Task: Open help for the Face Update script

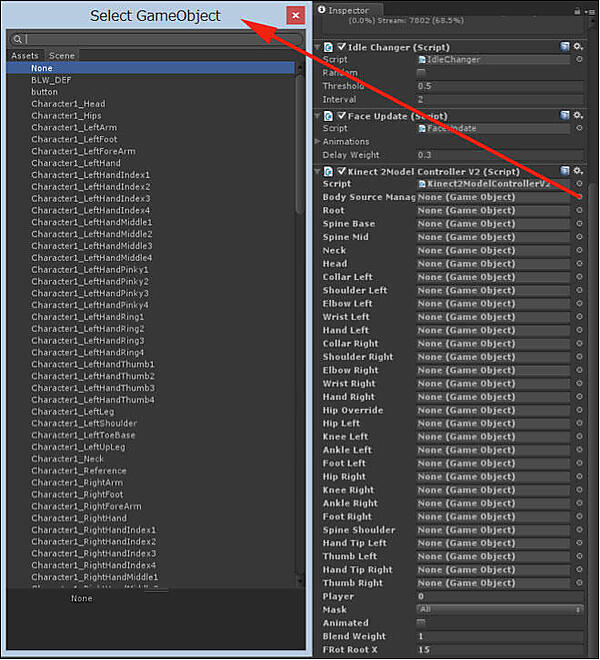Action: pyautogui.click(x=566, y=116)
